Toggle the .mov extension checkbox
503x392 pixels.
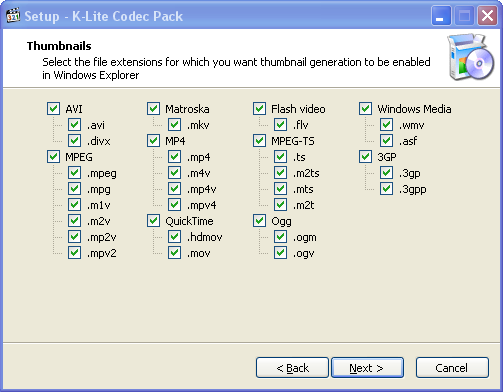tap(174, 253)
